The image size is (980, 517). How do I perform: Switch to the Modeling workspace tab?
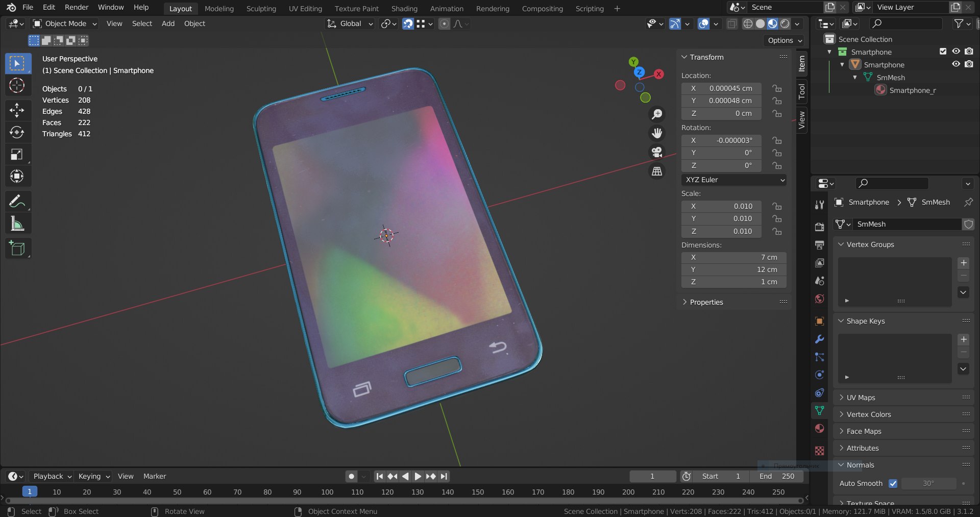tap(219, 9)
